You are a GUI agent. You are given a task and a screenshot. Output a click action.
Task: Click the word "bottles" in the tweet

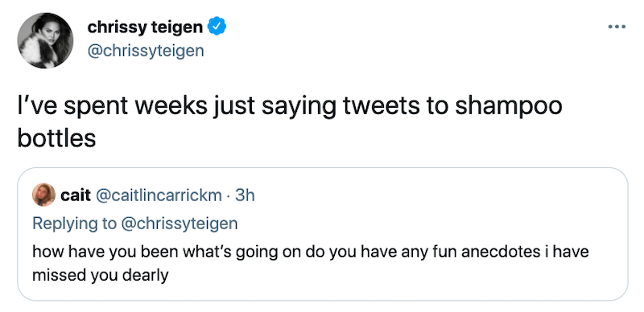point(56,139)
